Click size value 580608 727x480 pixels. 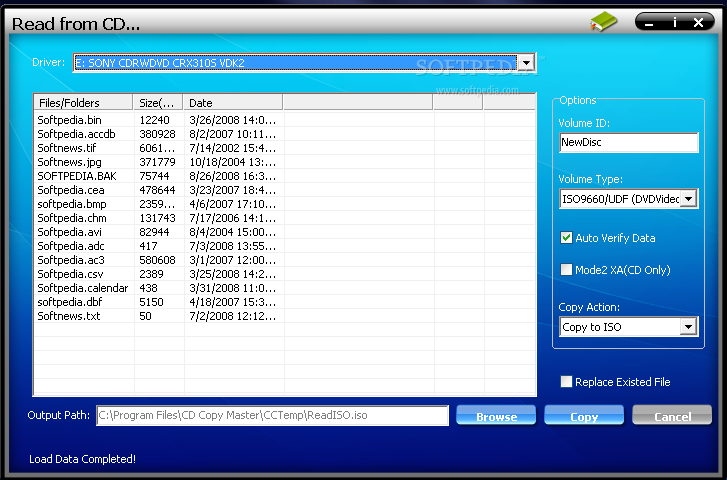157,260
